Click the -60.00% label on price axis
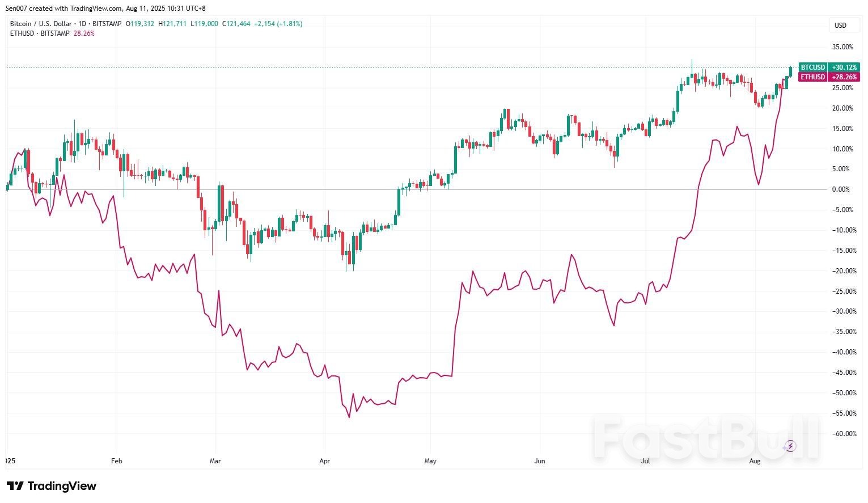Image resolution: width=868 pixels, height=503 pixels. (841, 434)
